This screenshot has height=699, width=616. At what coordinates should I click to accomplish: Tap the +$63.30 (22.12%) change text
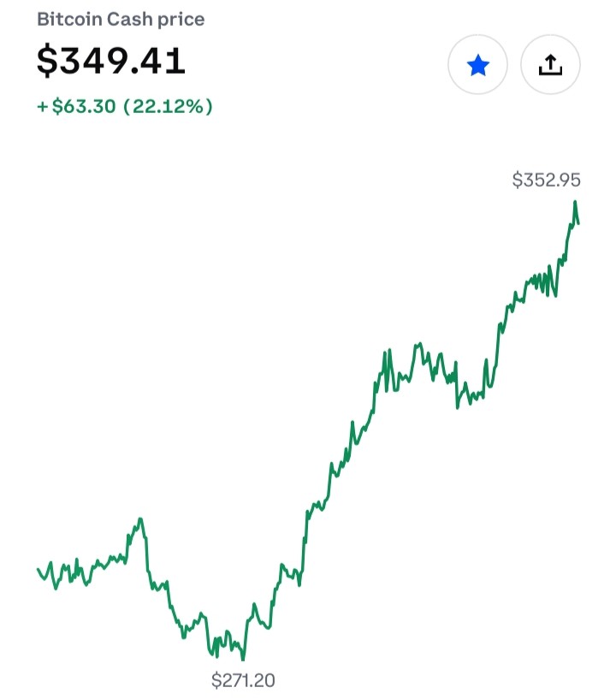(x=125, y=107)
